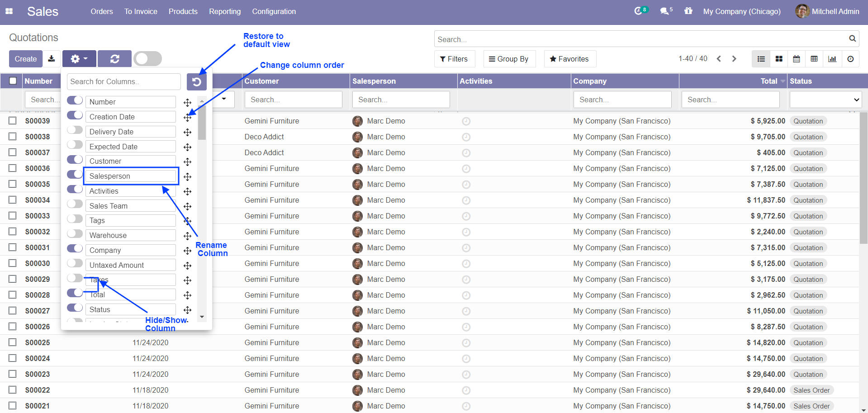
Task: Open the Favorites button
Action: (x=569, y=59)
